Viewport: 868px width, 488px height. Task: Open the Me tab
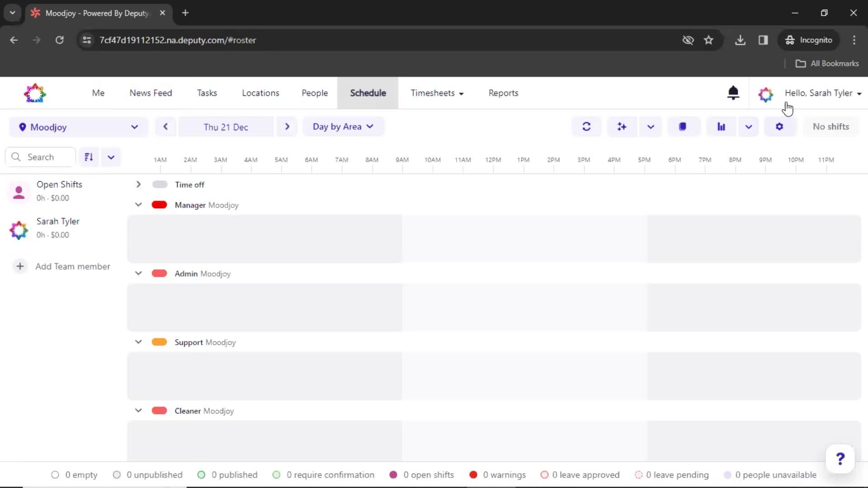pyautogui.click(x=98, y=93)
